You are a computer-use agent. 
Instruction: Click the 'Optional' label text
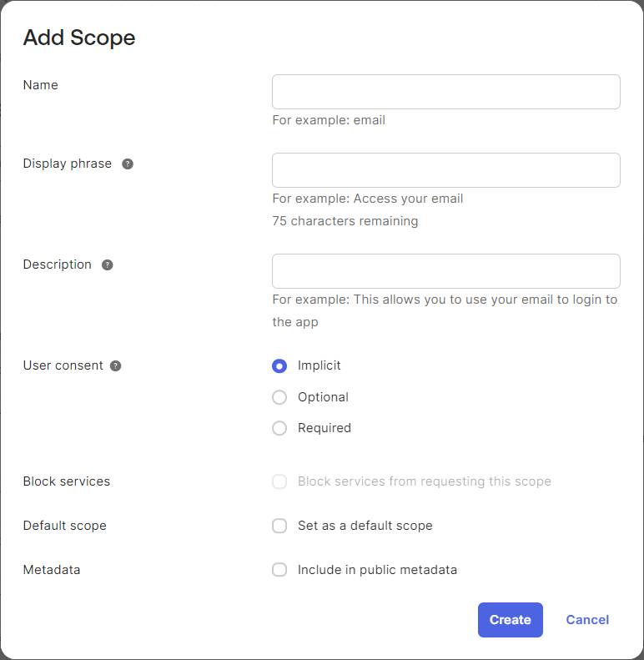coord(323,397)
